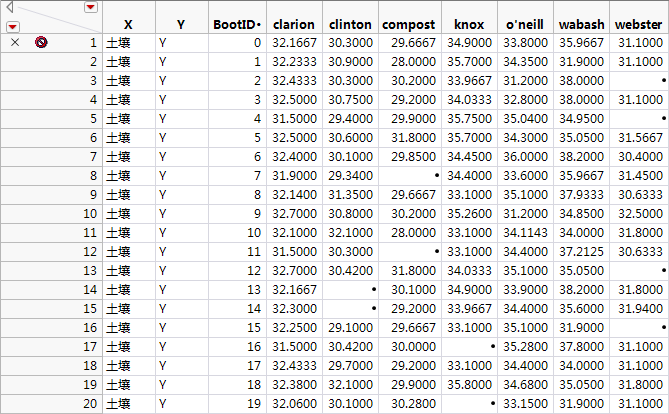Click clarion cell 32.2333

pos(294,62)
